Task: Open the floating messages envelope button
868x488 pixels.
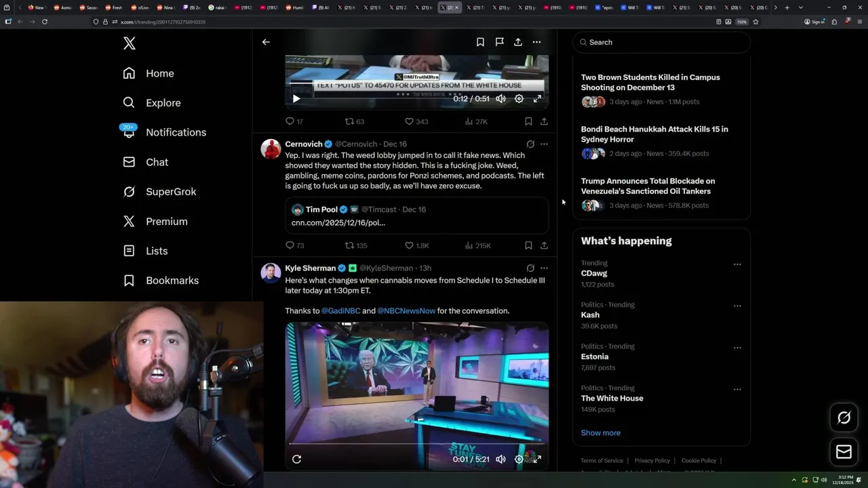Action: (844, 452)
